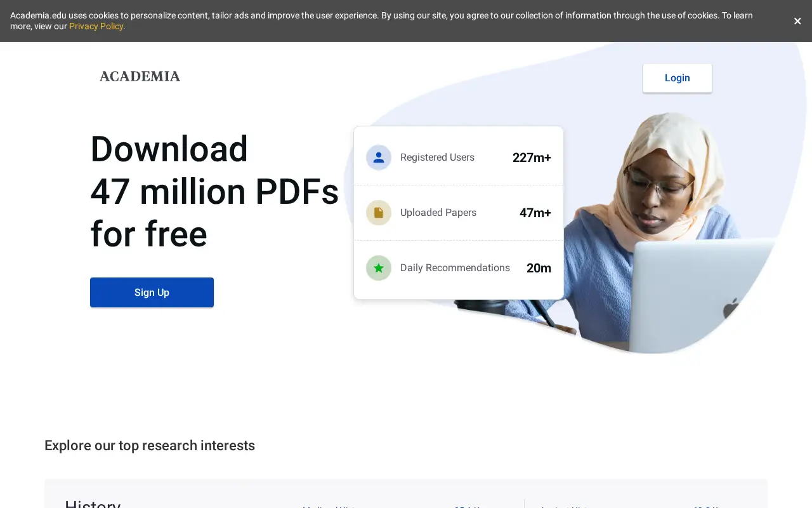Click the Daily Recommendations label

(x=455, y=268)
